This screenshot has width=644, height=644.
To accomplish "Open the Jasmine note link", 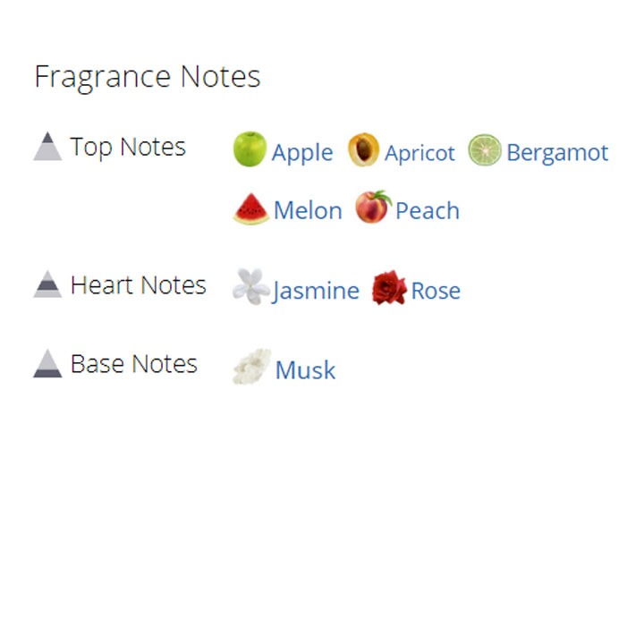I will click(316, 291).
